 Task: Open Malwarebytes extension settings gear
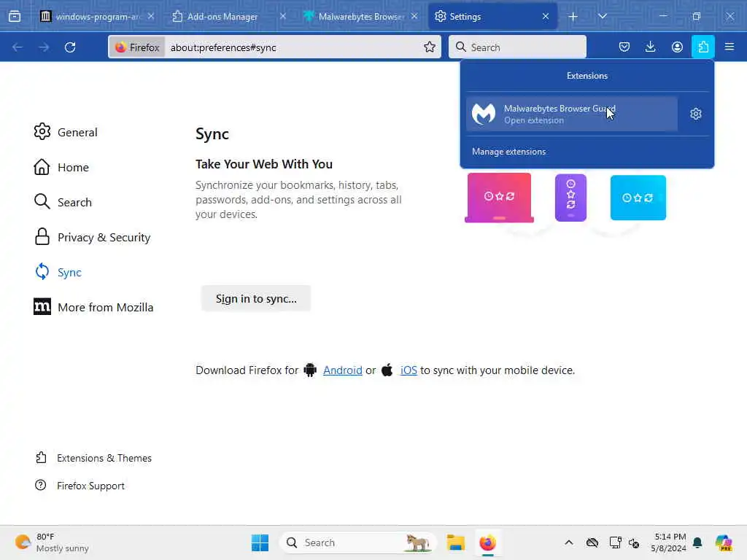click(695, 114)
